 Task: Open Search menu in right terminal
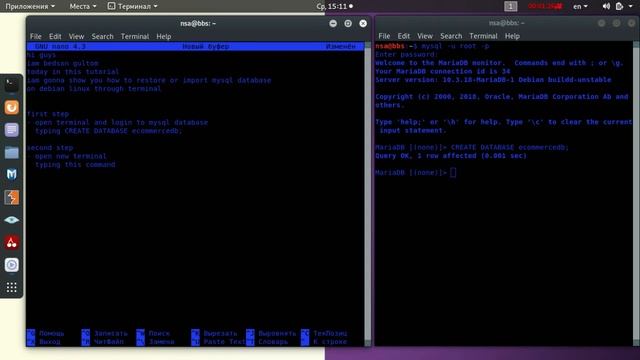pos(451,36)
